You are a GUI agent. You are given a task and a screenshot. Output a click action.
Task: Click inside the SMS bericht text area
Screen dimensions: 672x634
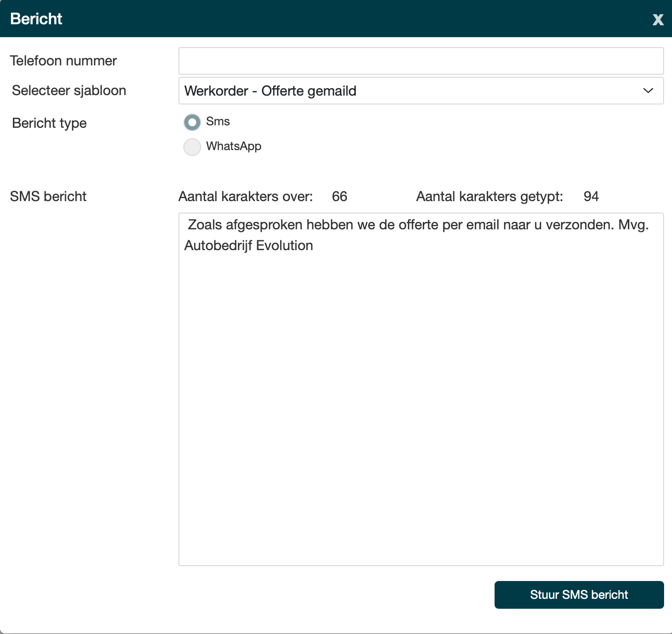[420, 396]
